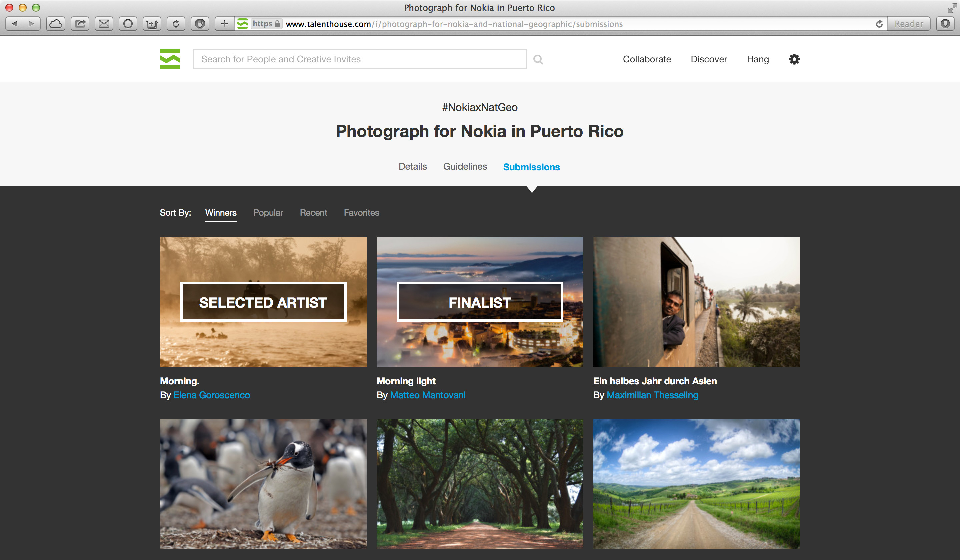
Task: Go forward using the browser forward arrow
Action: pos(32,24)
